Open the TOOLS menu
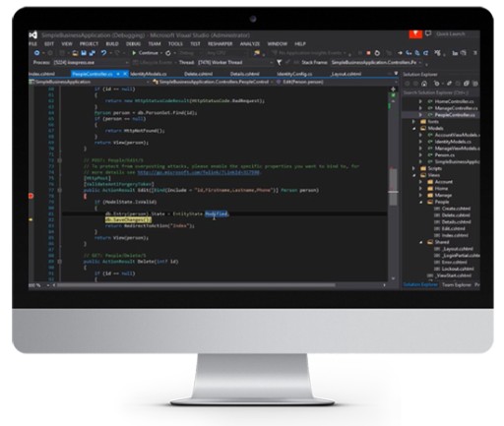 pyautogui.click(x=175, y=43)
